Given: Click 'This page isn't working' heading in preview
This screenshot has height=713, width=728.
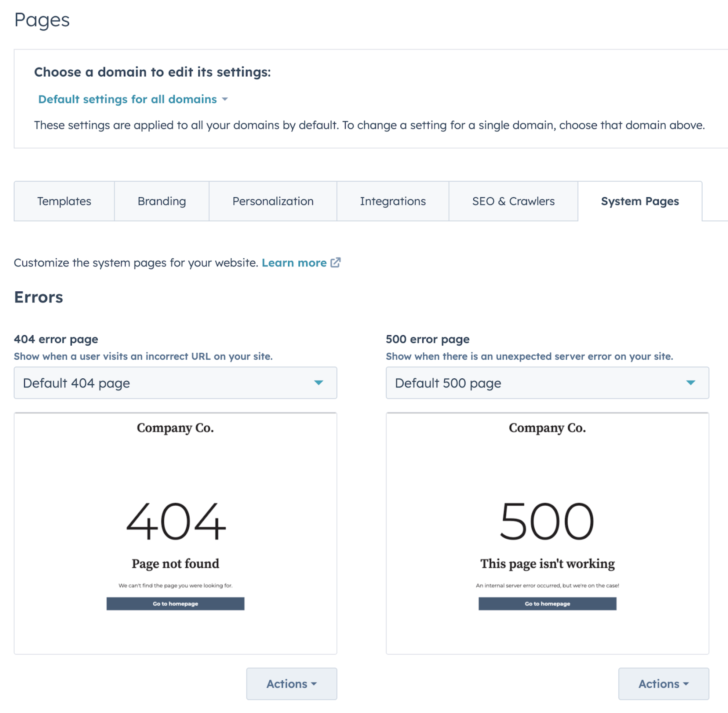Looking at the screenshot, I should [547, 564].
